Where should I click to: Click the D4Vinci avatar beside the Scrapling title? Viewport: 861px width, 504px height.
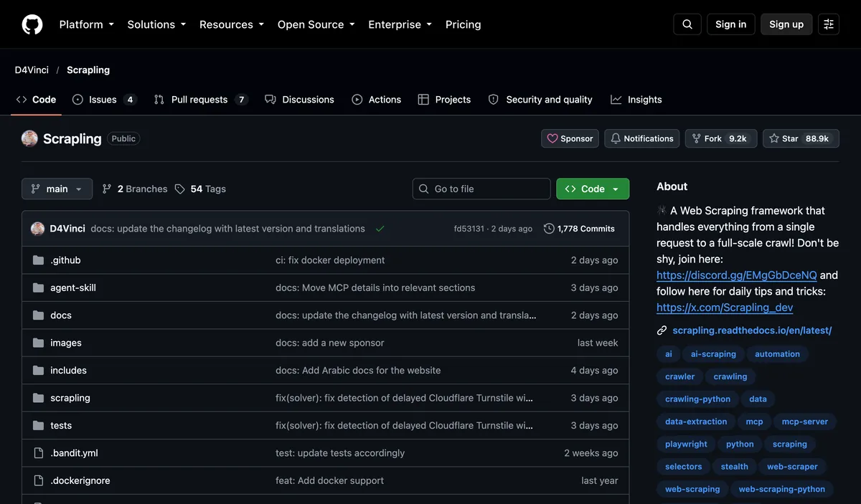29,138
